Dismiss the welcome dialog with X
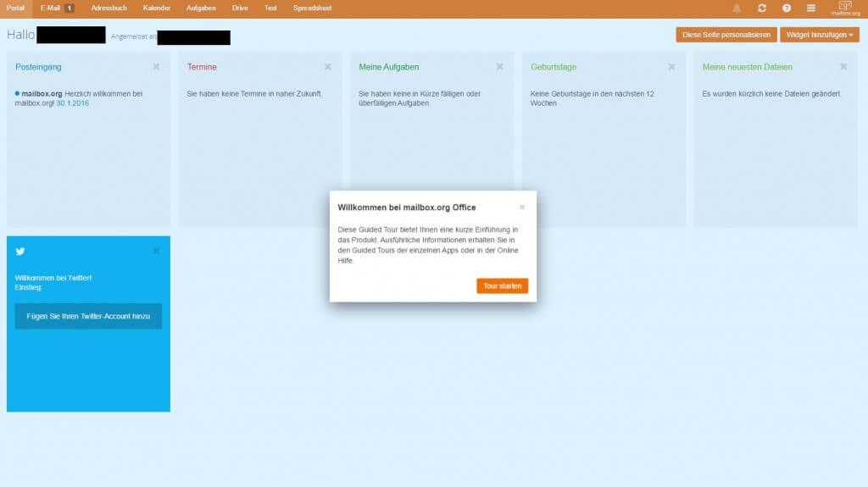Viewport: 868px width, 487px height. pyautogui.click(x=522, y=207)
